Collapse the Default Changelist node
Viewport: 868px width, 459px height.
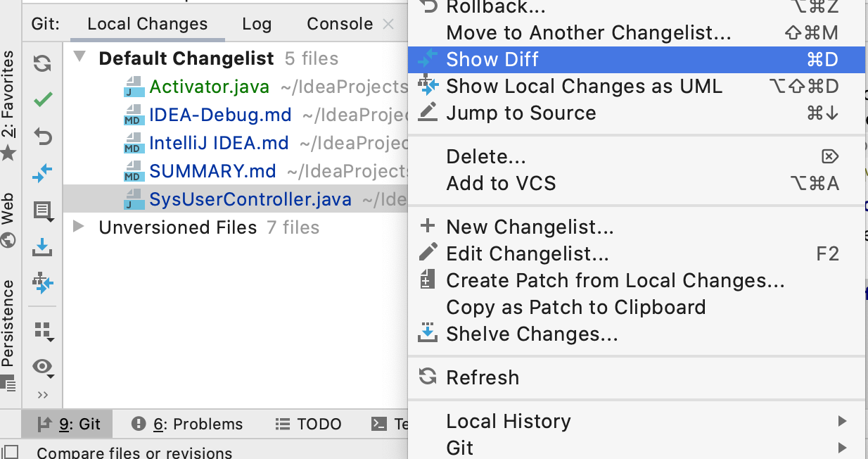coord(79,57)
